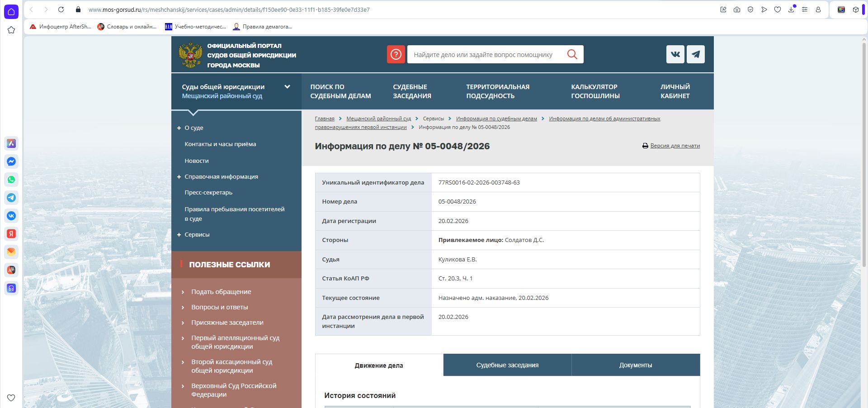Switch to the 'Документы' tab

(x=635, y=365)
